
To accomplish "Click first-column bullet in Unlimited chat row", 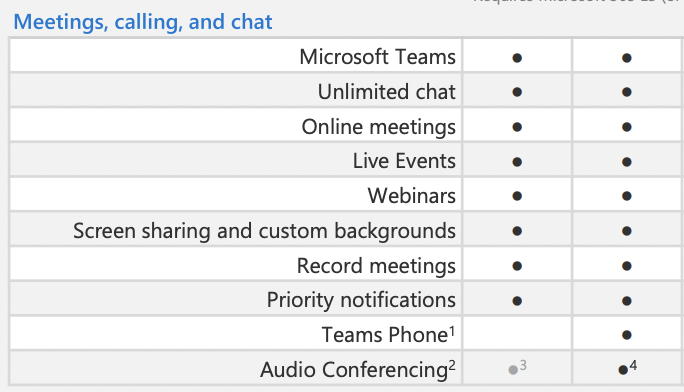I will coord(517,92).
